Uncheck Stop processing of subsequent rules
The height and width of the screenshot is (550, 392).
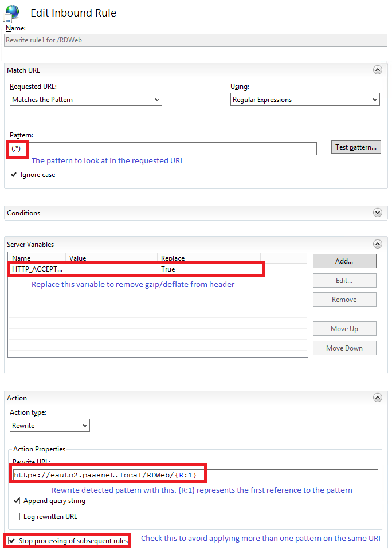click(13, 540)
